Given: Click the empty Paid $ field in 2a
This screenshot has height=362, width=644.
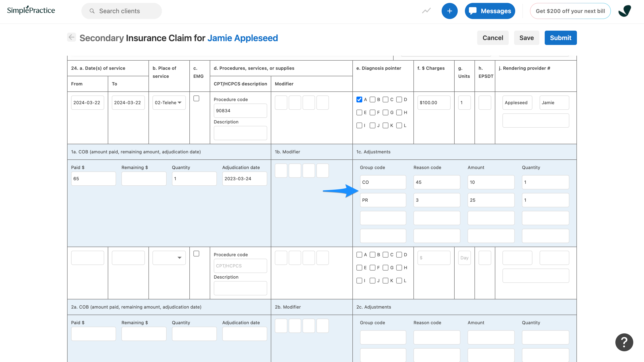Looking at the screenshot, I should pyautogui.click(x=93, y=334).
